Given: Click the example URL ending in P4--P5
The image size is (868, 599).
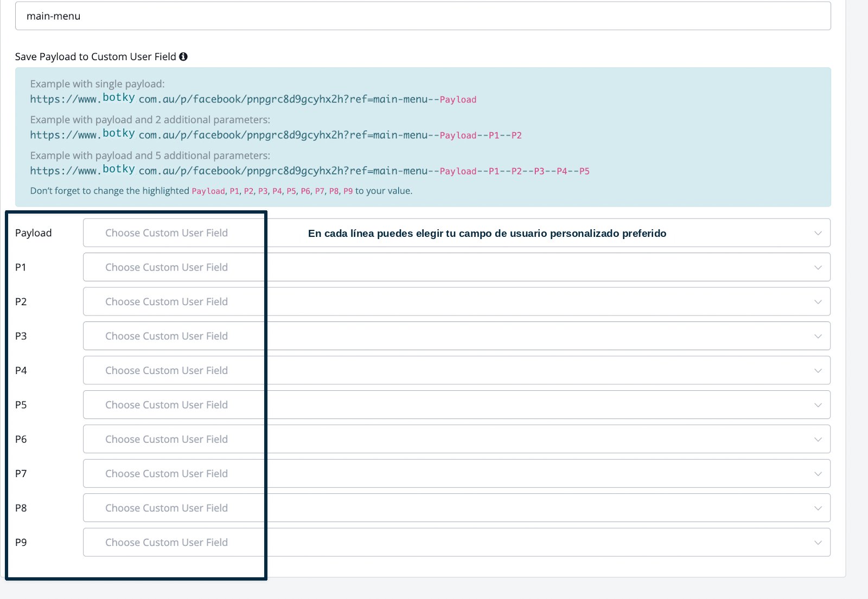Looking at the screenshot, I should (x=310, y=170).
